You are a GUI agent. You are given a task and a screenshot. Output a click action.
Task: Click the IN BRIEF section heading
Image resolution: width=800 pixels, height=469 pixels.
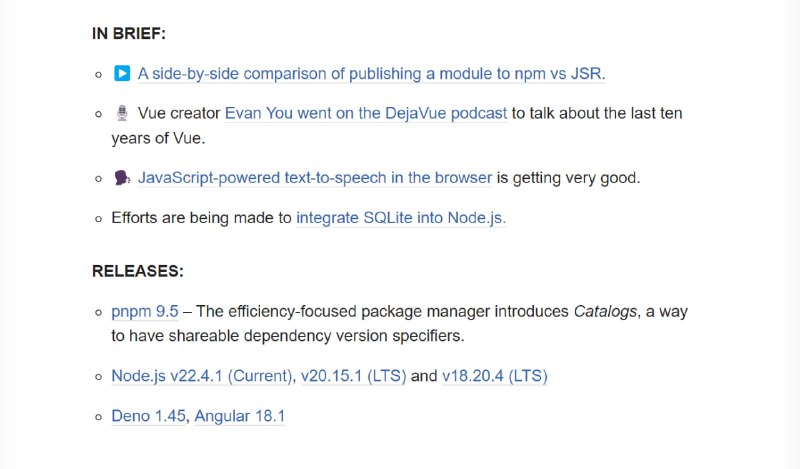pos(129,34)
